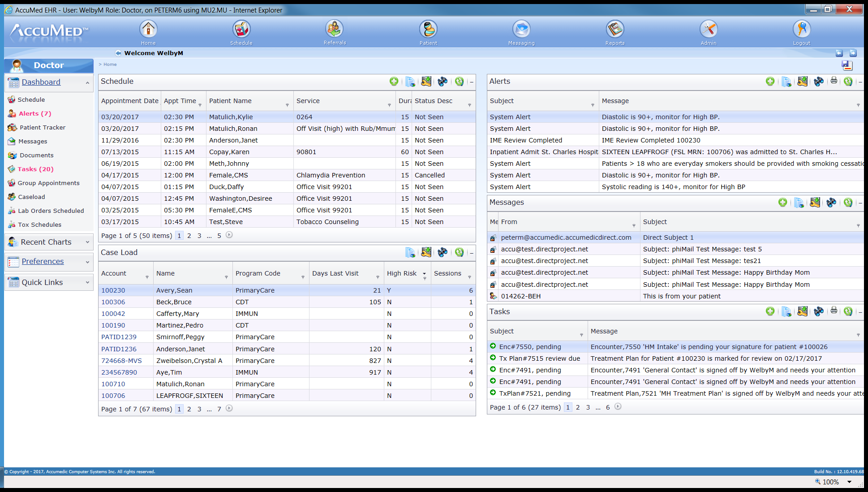Screen dimensions: 868x492
Task: Expand the Quick Links section in sidebar
Action: click(88, 282)
